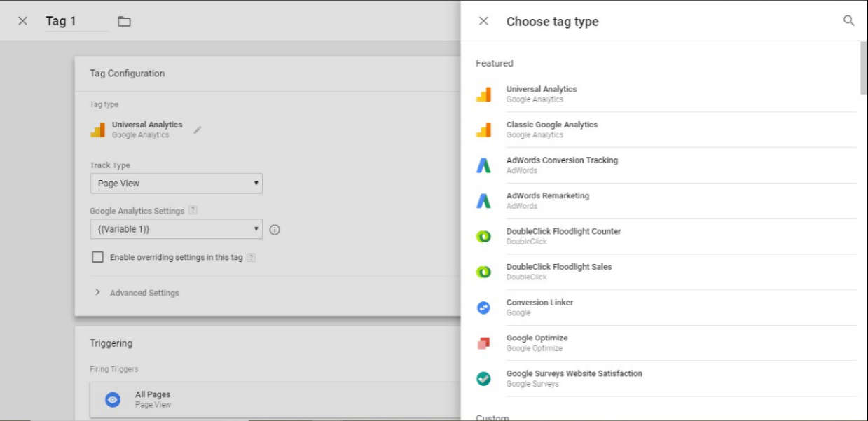Expand Advanced Settings section
This screenshot has width=868, height=421.
pyautogui.click(x=137, y=293)
